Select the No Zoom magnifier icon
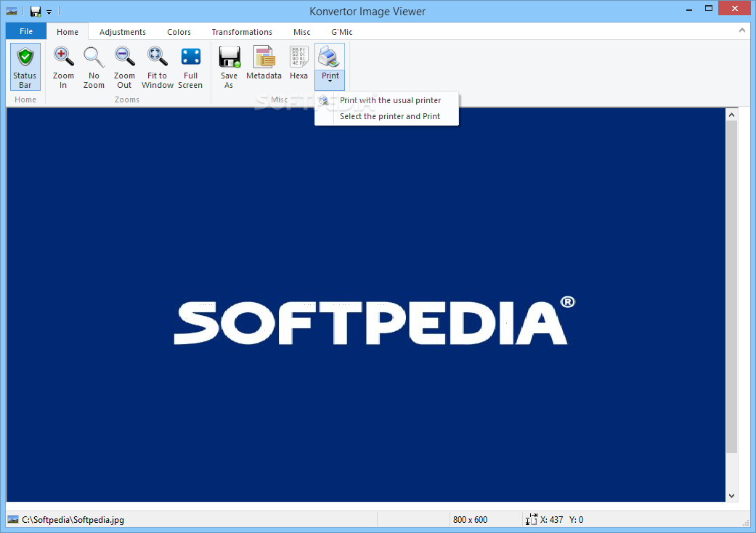 pyautogui.click(x=94, y=57)
